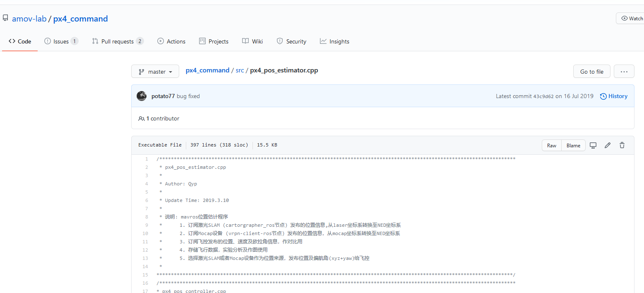
Task: Click the '1 contributor' text
Action: (163, 118)
